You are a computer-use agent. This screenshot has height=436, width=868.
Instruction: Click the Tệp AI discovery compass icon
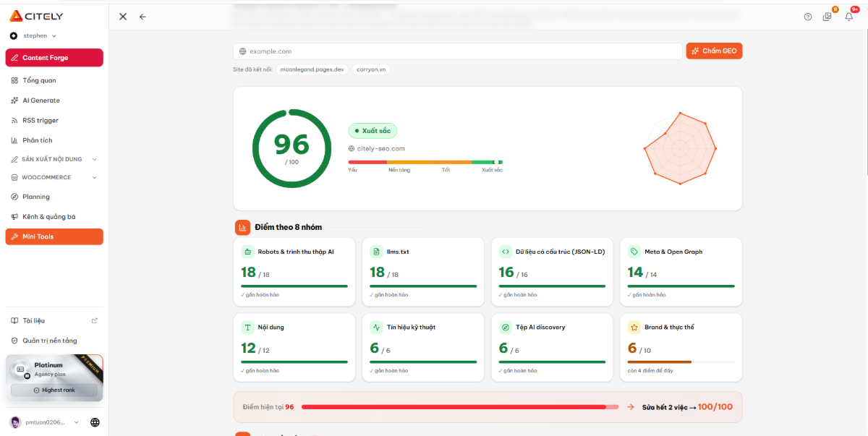(505, 327)
